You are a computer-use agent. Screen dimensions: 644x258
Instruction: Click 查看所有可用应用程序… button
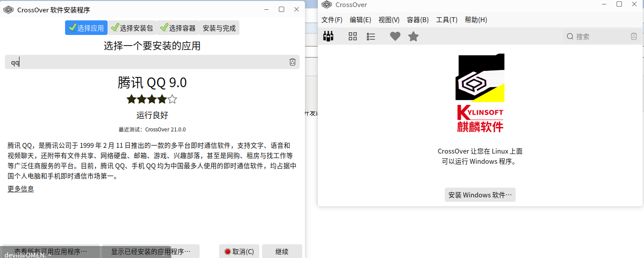click(51, 251)
